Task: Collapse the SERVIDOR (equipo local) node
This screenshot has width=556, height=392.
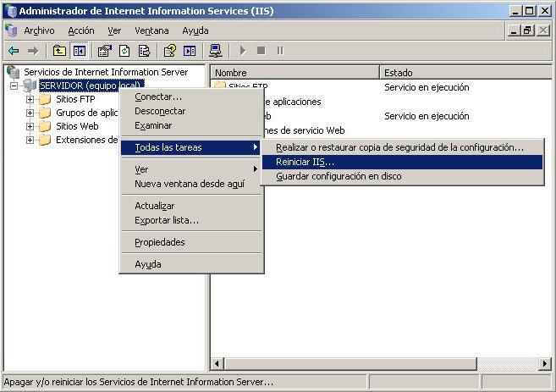Action: (14, 86)
